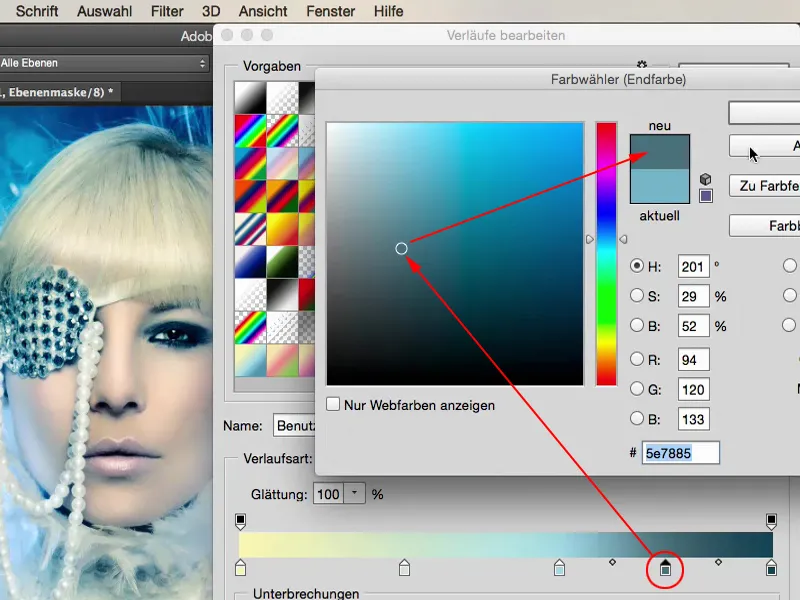
Task: Select the S (saturation) radio button
Action: click(637, 295)
